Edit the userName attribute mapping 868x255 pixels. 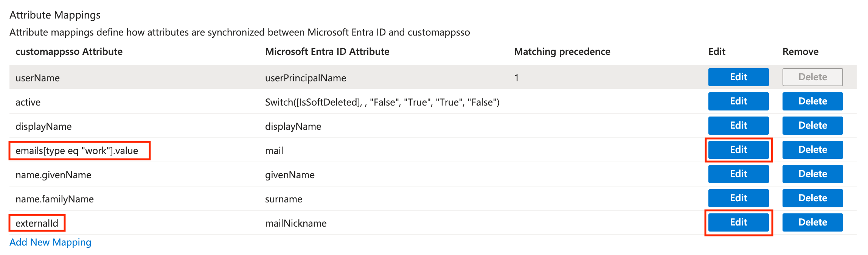738,77
